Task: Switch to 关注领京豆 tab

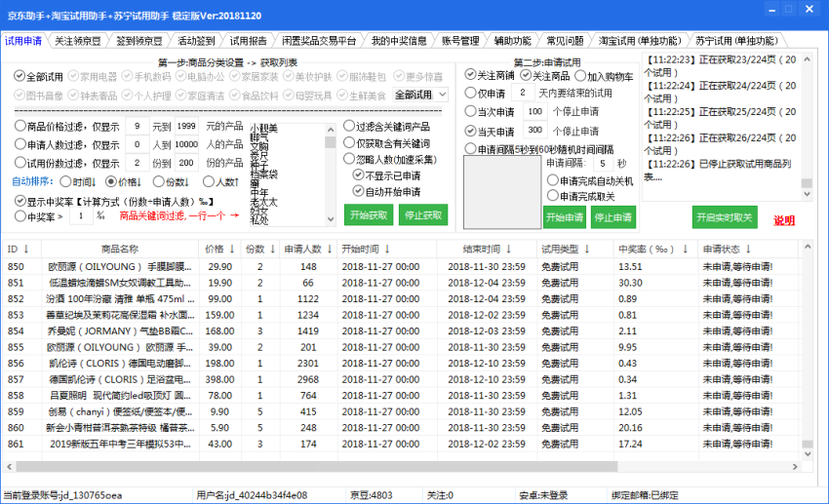Action: click(x=78, y=41)
